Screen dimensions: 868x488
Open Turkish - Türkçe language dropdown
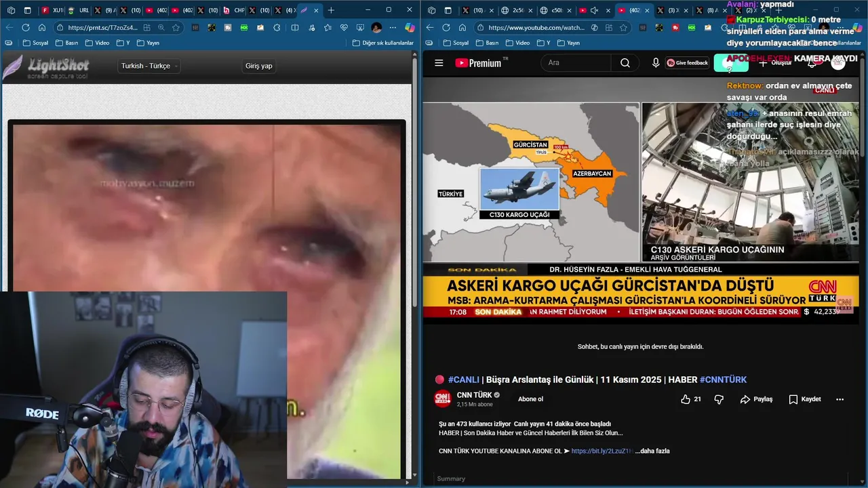tap(150, 66)
